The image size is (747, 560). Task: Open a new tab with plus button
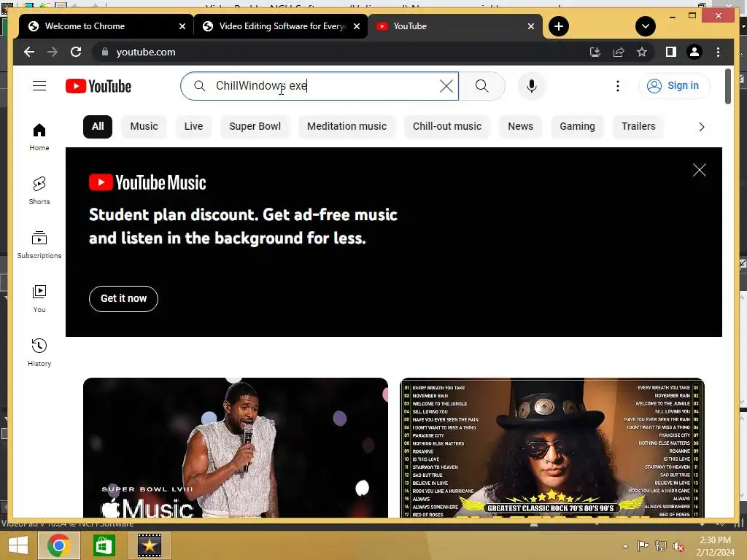tap(558, 26)
